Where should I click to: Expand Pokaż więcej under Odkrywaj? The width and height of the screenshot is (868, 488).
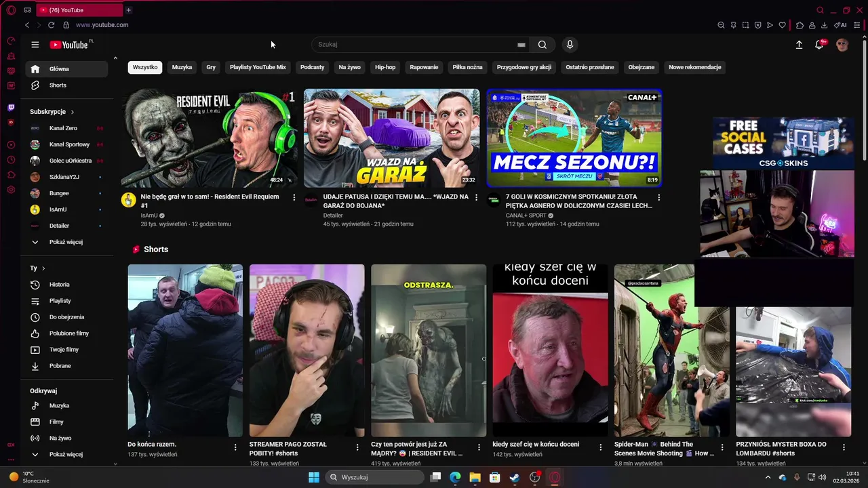[x=66, y=454]
